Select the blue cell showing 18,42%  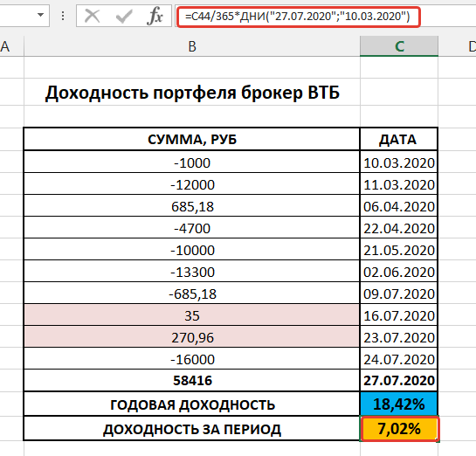pyautogui.click(x=398, y=404)
